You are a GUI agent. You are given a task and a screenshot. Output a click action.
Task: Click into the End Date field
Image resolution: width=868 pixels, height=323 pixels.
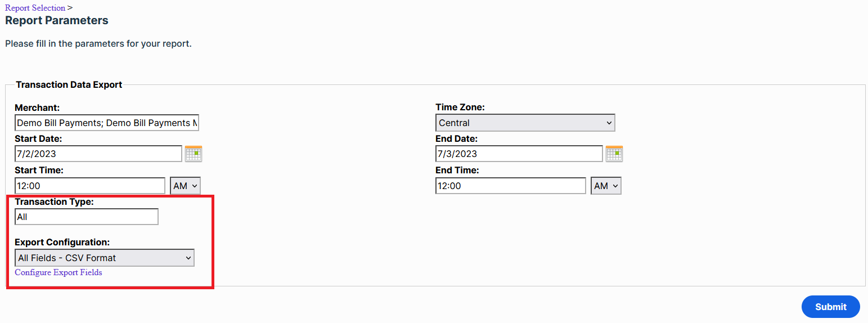point(519,154)
